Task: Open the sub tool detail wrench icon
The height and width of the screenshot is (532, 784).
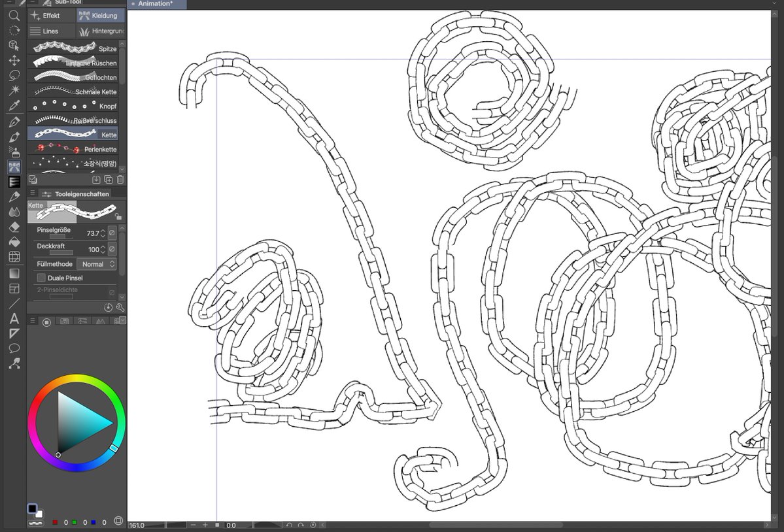Action: coord(120,307)
